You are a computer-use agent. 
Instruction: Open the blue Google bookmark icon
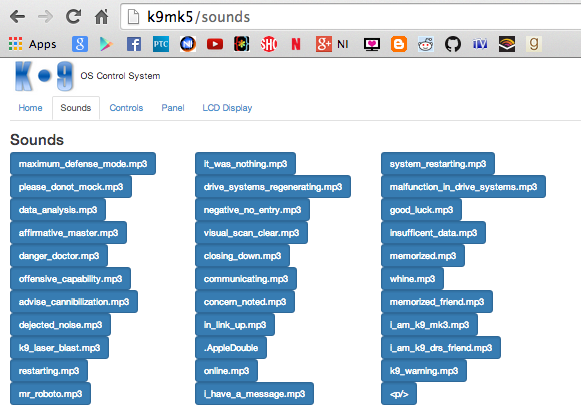tap(80, 44)
